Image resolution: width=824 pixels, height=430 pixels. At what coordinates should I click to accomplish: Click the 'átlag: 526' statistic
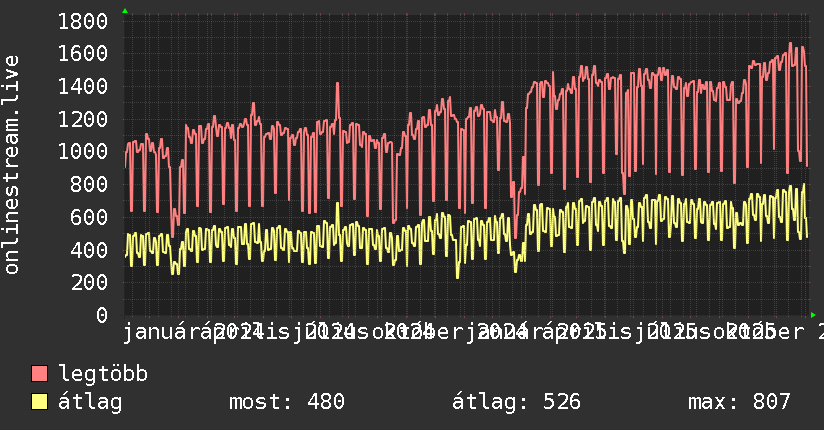[x=516, y=402]
